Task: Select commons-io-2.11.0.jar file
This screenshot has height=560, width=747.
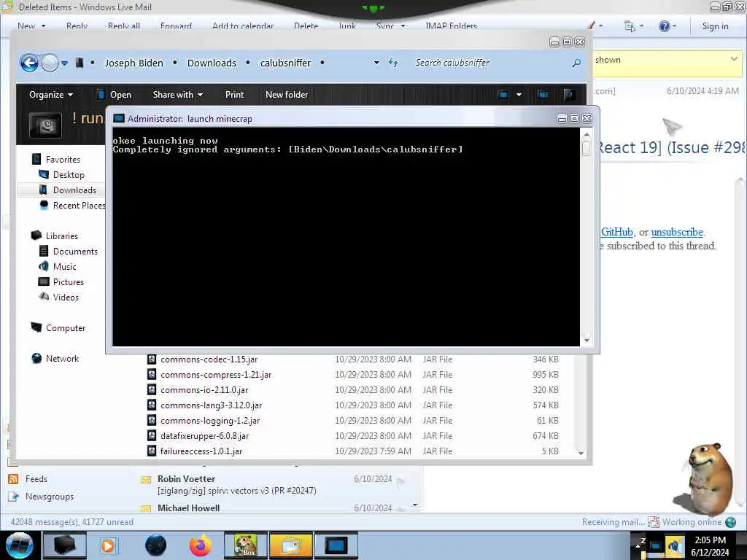Action: point(204,390)
